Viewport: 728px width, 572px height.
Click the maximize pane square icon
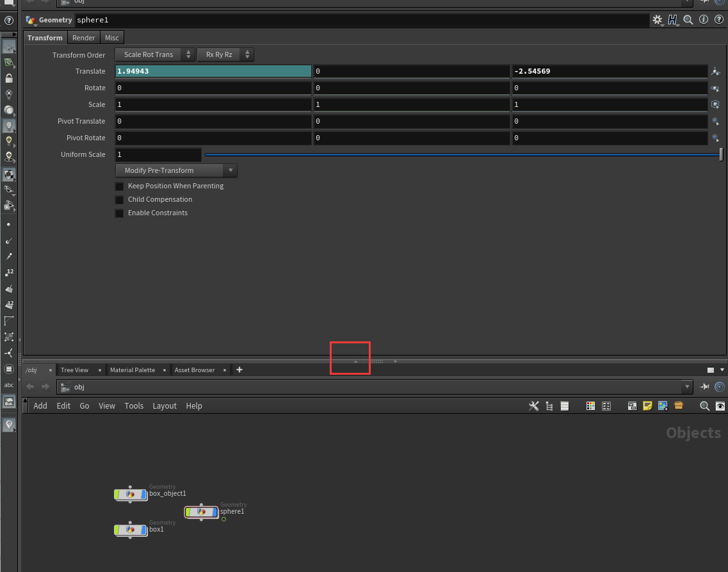[710, 370]
